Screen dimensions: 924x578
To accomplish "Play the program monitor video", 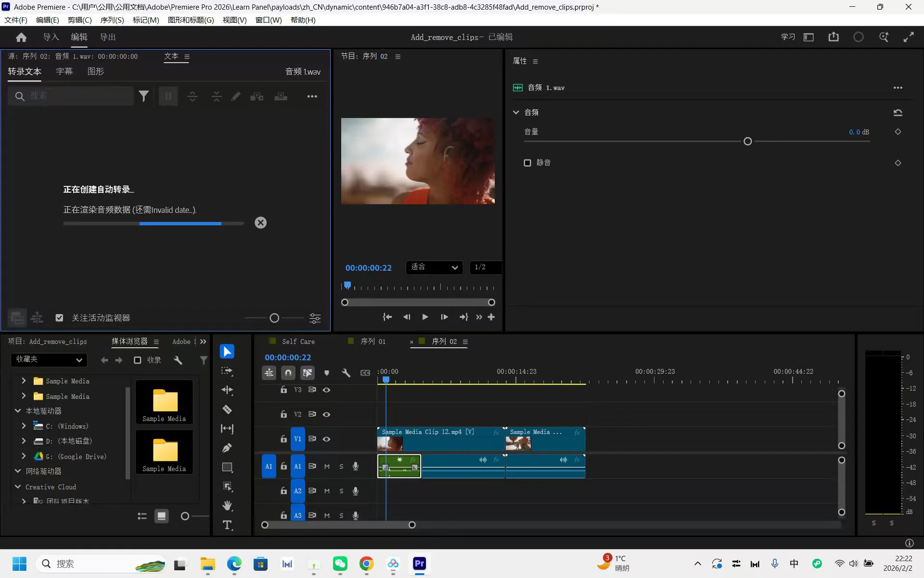I will 425,317.
